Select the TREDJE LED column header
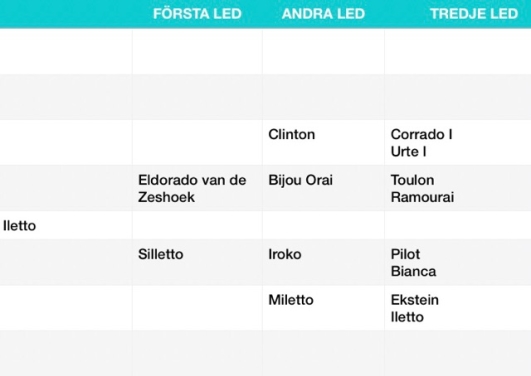 [474, 14]
